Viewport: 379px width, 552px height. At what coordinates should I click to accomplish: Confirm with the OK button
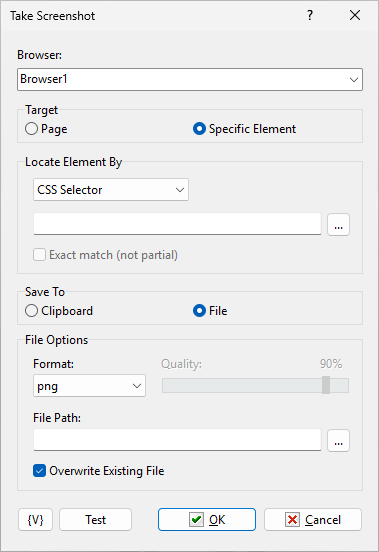207,520
